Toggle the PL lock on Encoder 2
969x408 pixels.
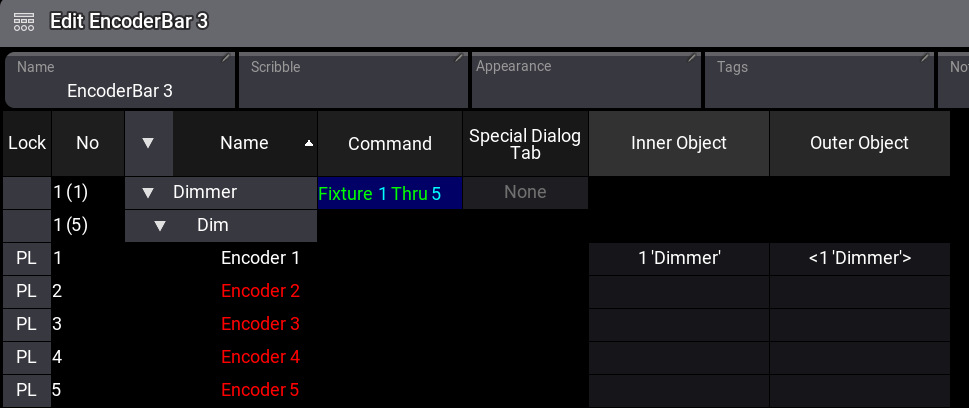coord(26,291)
